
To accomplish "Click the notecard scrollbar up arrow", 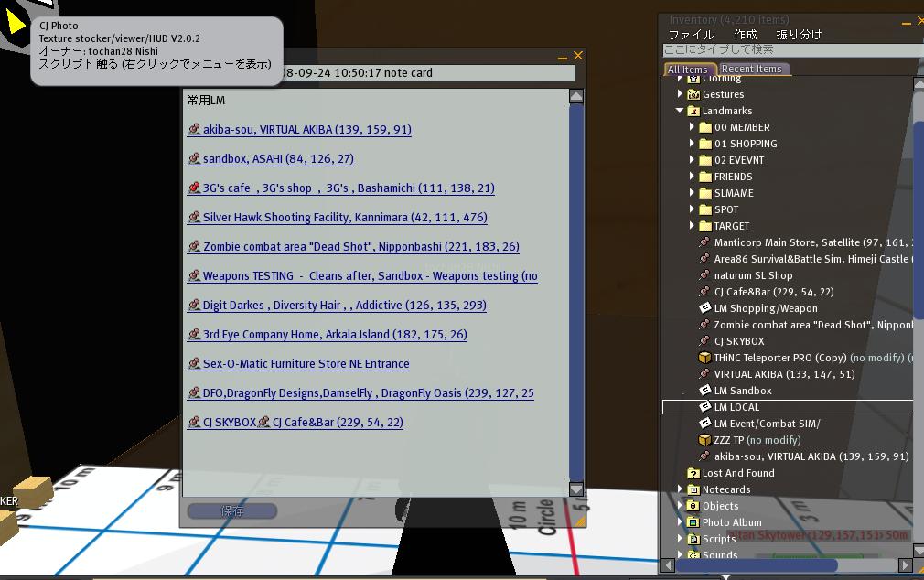I will [x=576, y=96].
